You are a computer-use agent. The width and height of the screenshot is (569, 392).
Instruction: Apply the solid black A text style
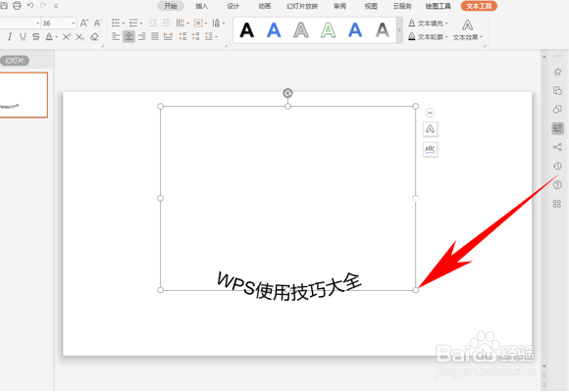(247, 30)
